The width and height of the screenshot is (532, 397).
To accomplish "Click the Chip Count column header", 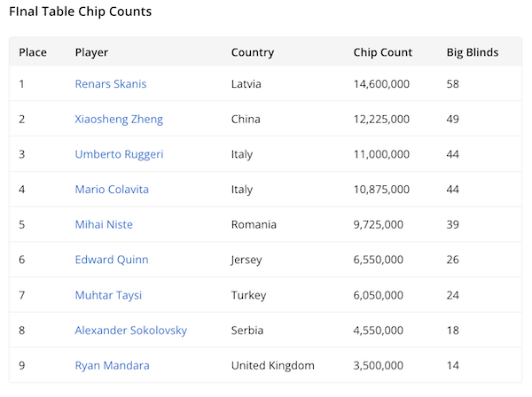I will click(x=383, y=52).
